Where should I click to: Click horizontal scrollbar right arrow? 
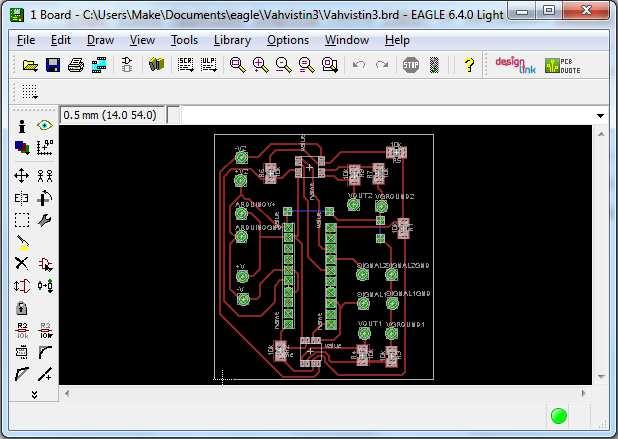tap(584, 393)
